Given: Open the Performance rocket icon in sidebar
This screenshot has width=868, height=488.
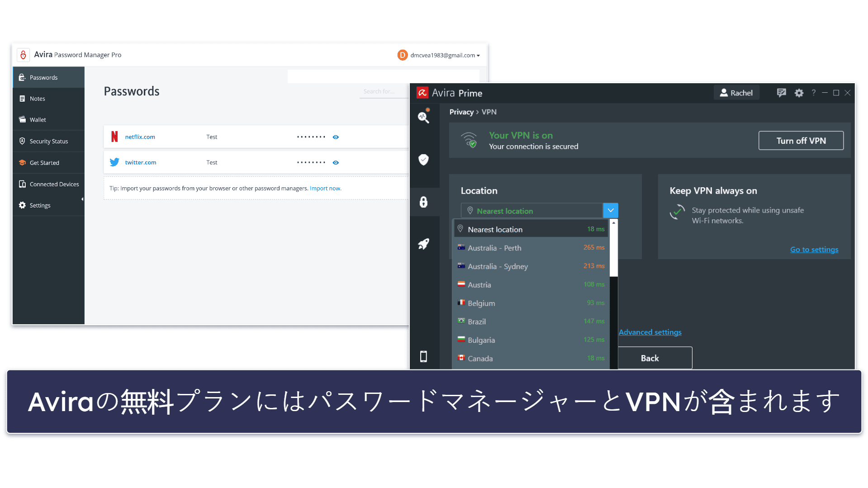Looking at the screenshot, I should pyautogui.click(x=423, y=244).
